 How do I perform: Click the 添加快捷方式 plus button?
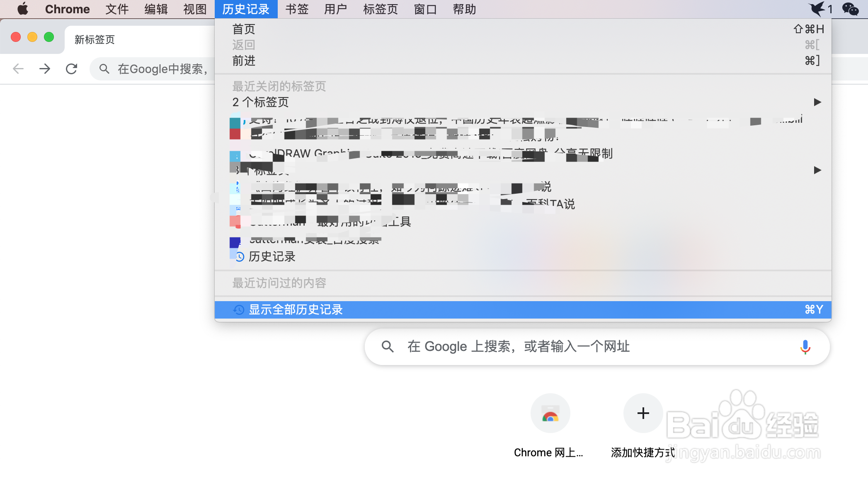[x=643, y=413]
